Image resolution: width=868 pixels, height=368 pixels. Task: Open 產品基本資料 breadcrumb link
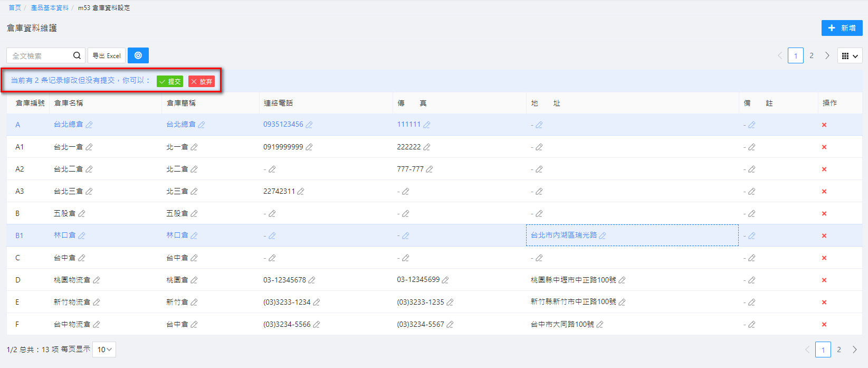(50, 8)
